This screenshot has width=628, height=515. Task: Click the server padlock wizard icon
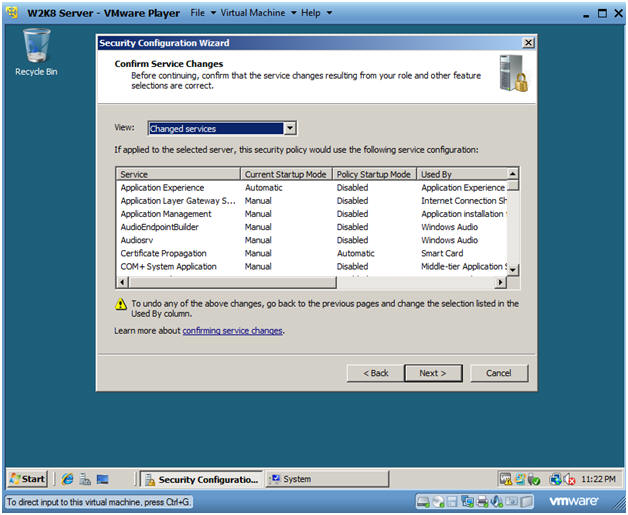[513, 73]
